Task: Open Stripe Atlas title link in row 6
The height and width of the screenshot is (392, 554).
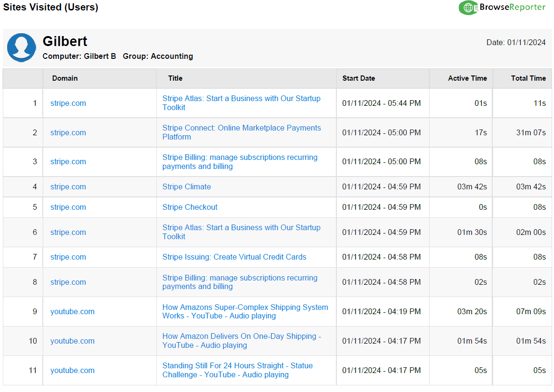Action: [x=241, y=232]
